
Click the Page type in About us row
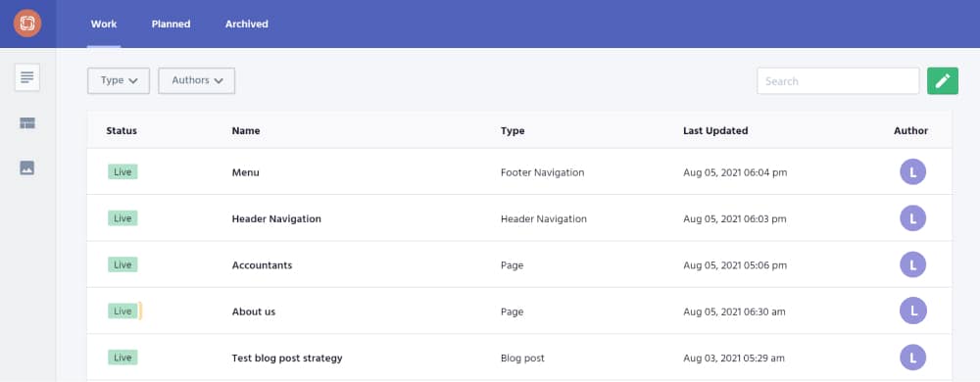pos(512,311)
